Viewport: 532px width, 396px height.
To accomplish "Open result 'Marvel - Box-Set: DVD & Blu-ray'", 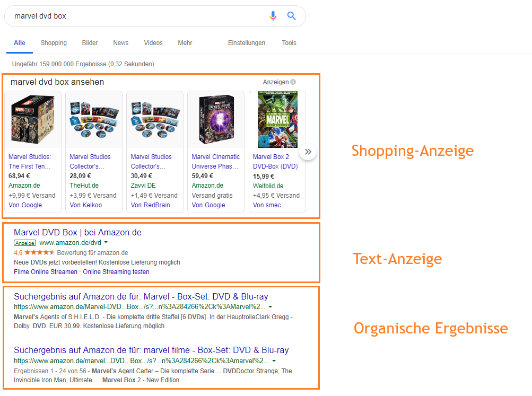I will pyautogui.click(x=141, y=297).
